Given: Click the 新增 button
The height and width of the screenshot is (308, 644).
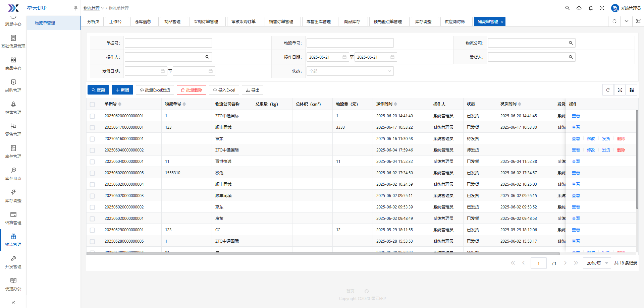Looking at the screenshot, I should [x=122, y=90].
